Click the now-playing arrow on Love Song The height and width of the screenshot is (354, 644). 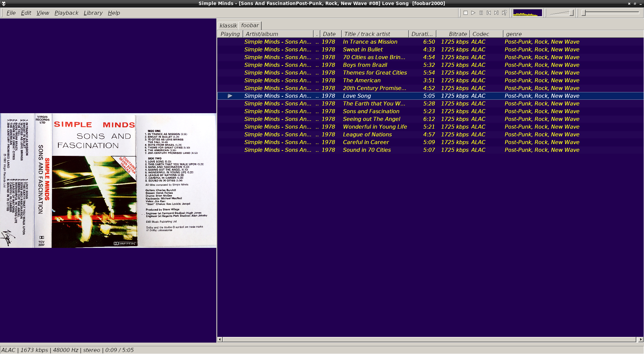[x=230, y=96]
